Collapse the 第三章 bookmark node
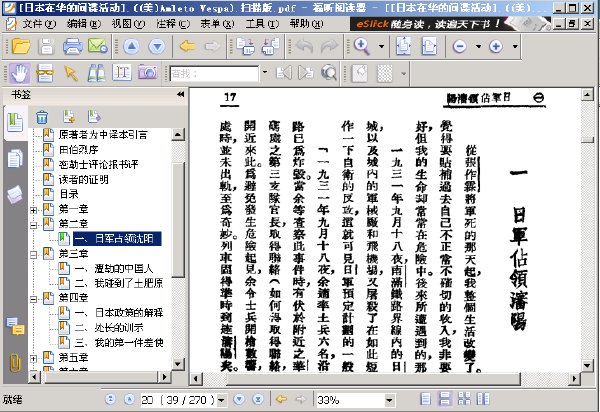The image size is (600, 412). [x=34, y=255]
